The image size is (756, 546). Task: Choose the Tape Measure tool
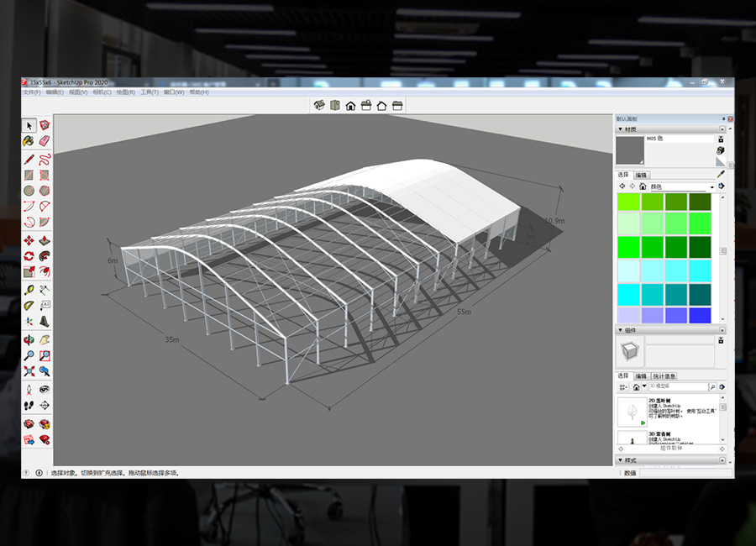[29, 290]
